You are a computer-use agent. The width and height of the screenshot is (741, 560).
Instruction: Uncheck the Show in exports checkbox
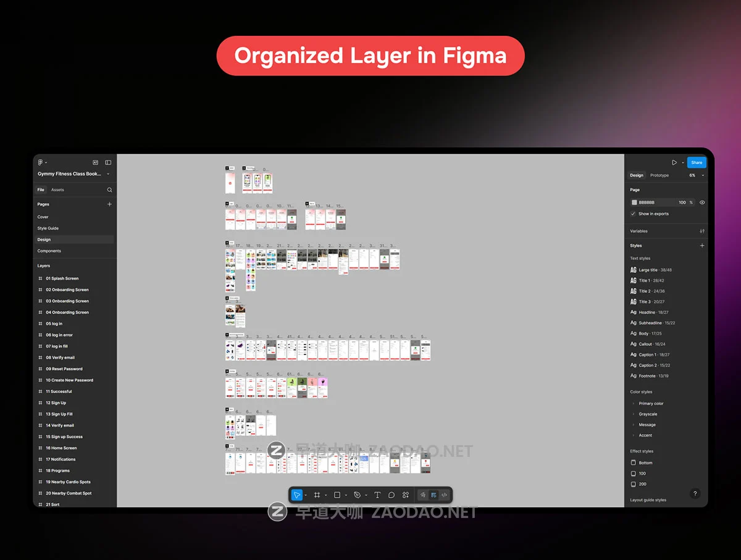(634, 214)
